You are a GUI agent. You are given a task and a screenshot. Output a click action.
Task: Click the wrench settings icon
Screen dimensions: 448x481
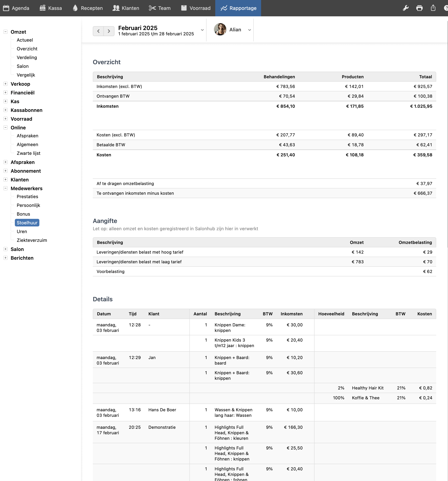[x=406, y=8]
